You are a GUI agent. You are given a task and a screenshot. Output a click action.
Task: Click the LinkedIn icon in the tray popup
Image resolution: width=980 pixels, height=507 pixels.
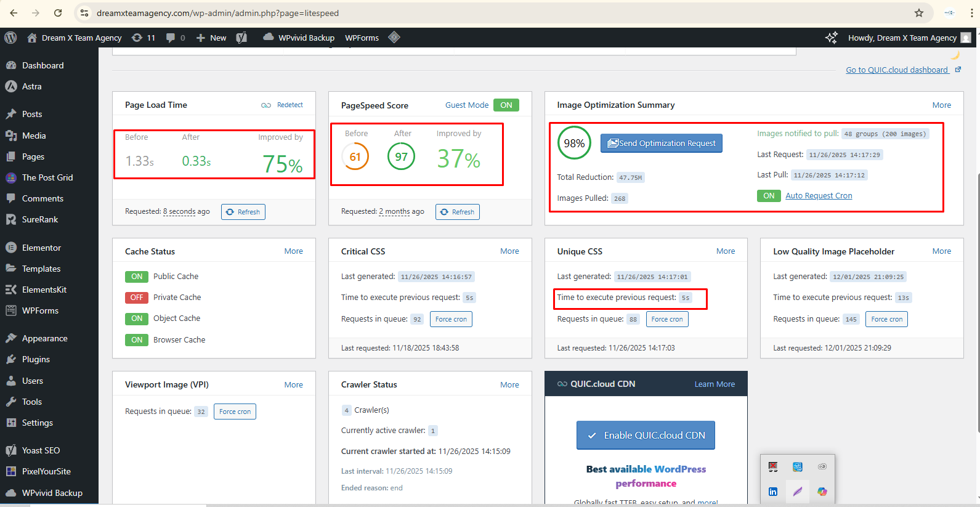tap(773, 492)
